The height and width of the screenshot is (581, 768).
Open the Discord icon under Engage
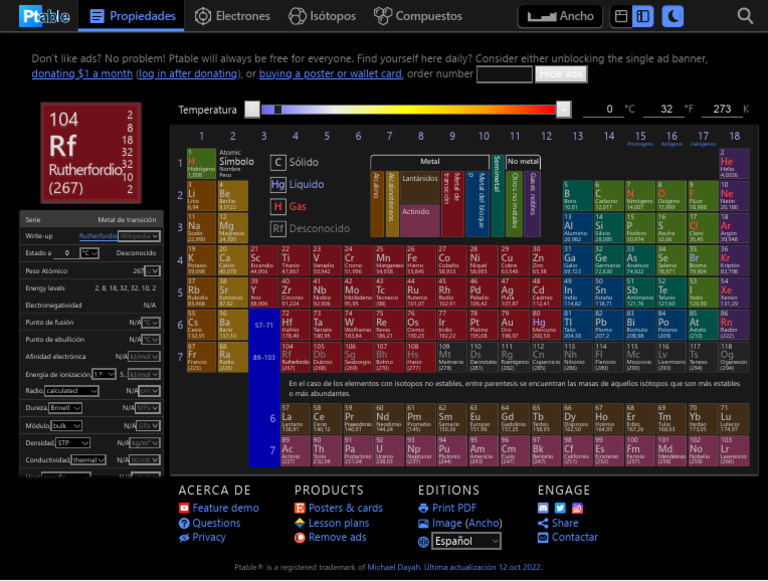tap(544, 508)
